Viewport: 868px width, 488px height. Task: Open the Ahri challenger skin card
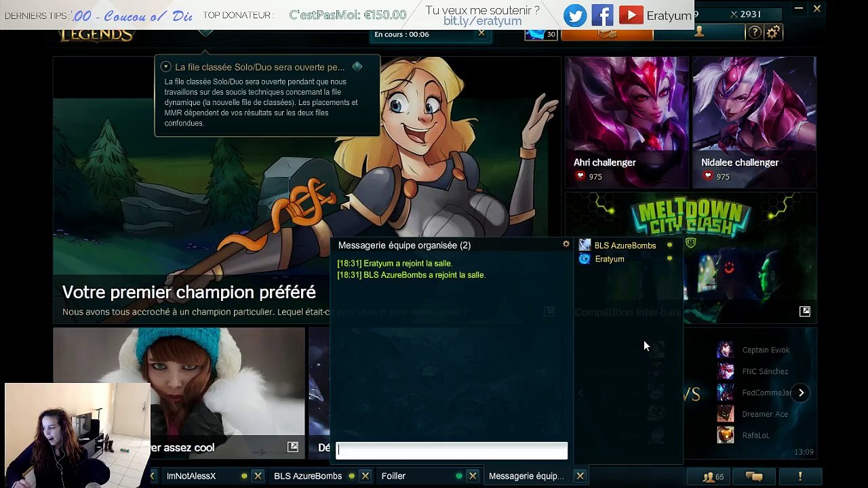(x=627, y=122)
